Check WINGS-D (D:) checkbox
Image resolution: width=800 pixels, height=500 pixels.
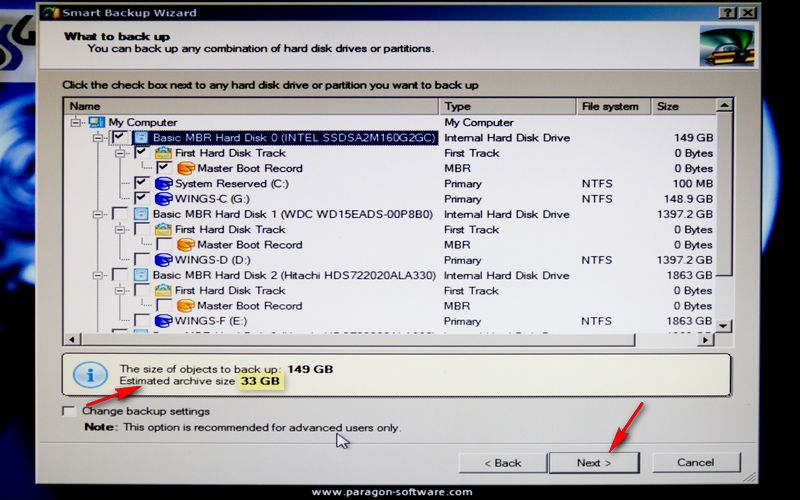(x=142, y=260)
